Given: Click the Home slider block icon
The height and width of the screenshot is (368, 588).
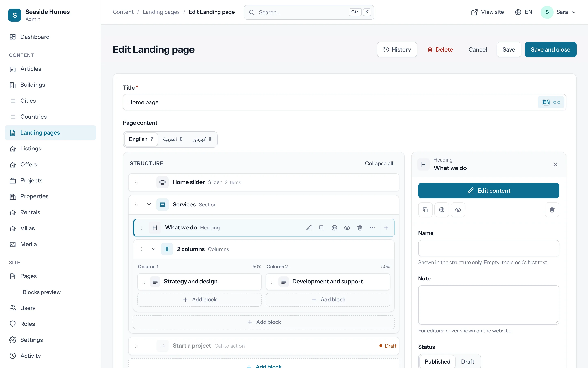Looking at the screenshot, I should (x=162, y=182).
